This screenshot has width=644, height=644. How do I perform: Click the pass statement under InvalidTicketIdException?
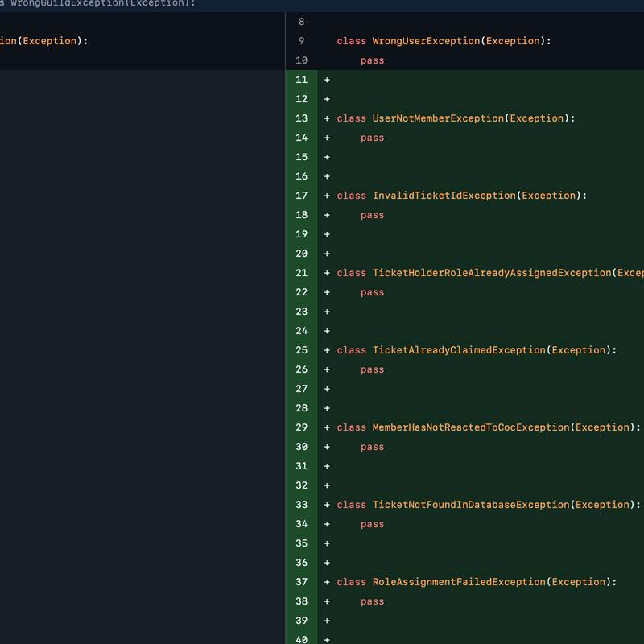click(x=372, y=214)
